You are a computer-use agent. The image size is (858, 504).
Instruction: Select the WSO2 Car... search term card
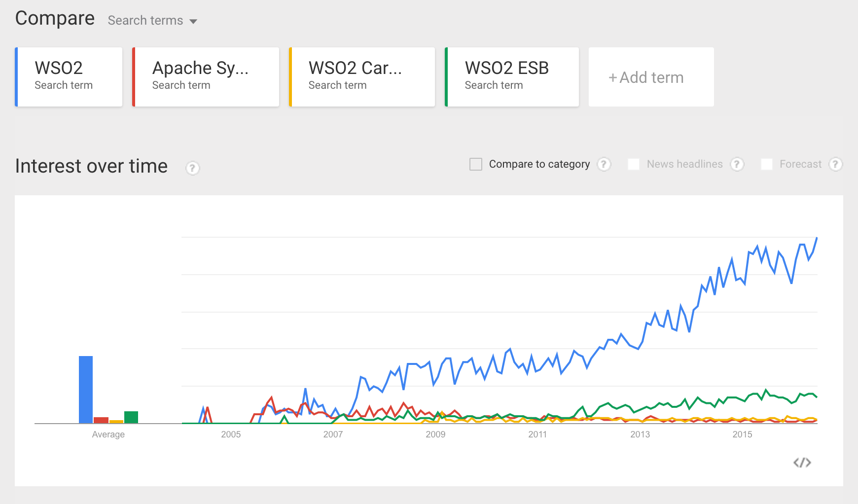coord(362,77)
